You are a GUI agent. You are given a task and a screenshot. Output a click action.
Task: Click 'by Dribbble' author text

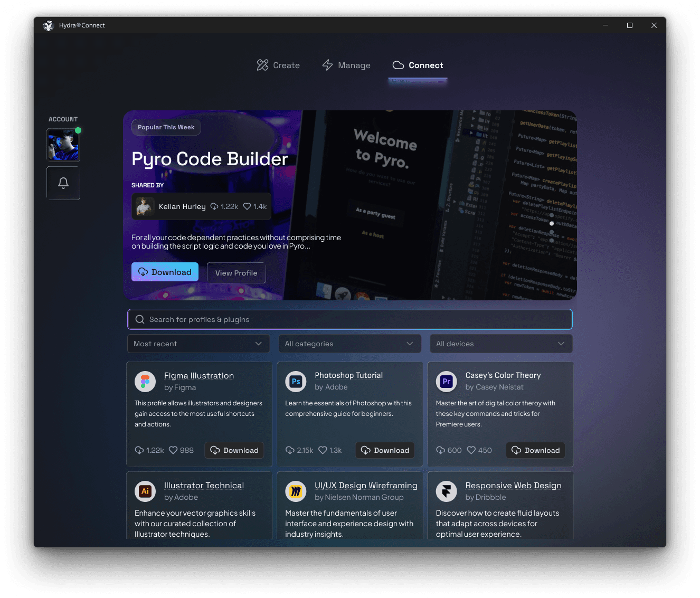tap(486, 497)
